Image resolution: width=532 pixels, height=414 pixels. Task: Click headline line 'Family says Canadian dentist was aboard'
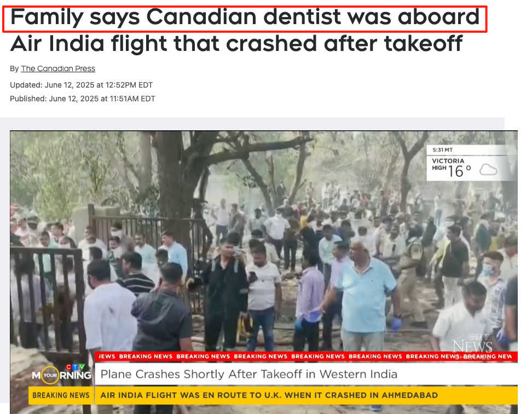click(245, 17)
